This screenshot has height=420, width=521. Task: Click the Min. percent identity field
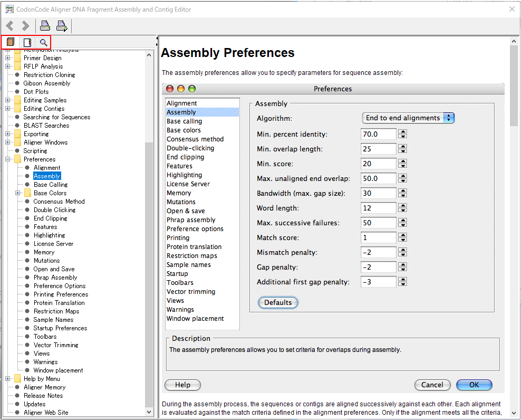coord(378,134)
